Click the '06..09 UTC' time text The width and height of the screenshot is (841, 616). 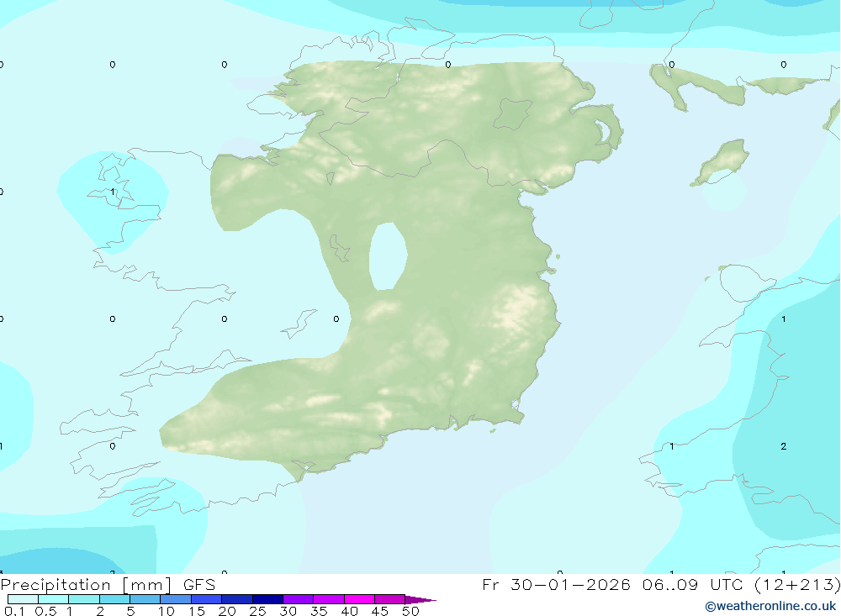[x=693, y=584]
